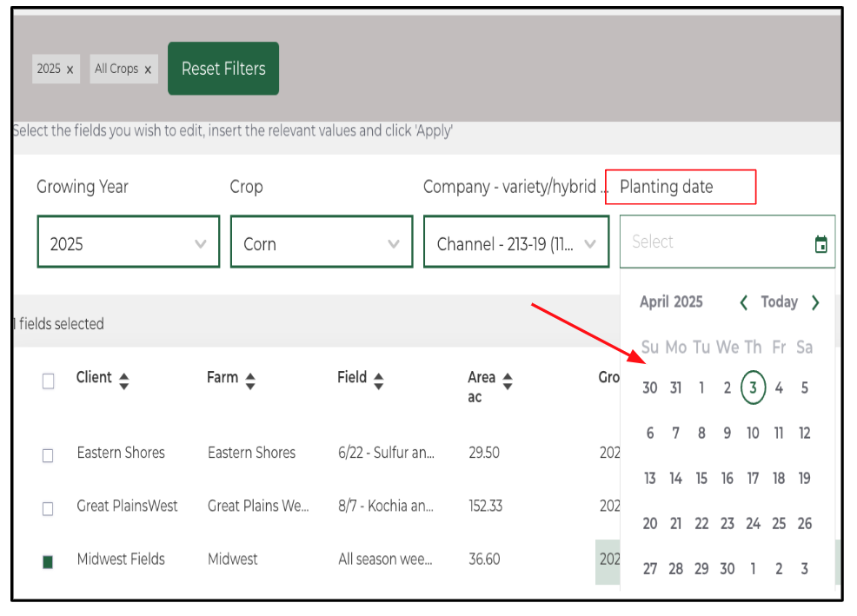Sort by Area column arrows
The image size is (857, 616).
pos(508,381)
